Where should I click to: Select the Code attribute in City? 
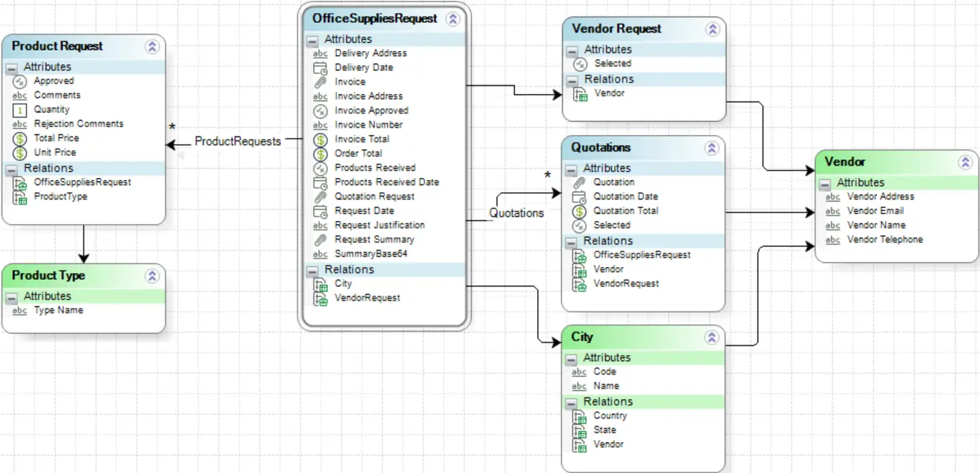pos(605,372)
